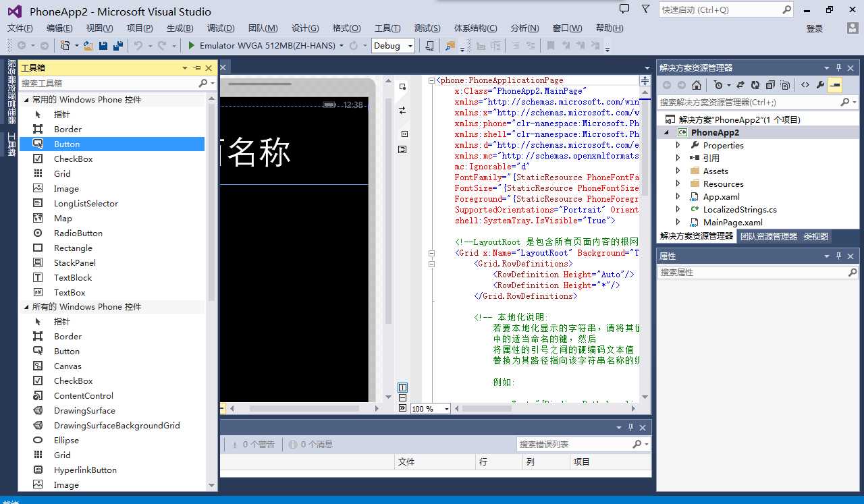
Task: Open App.xaml in Solution Explorer
Action: click(722, 196)
